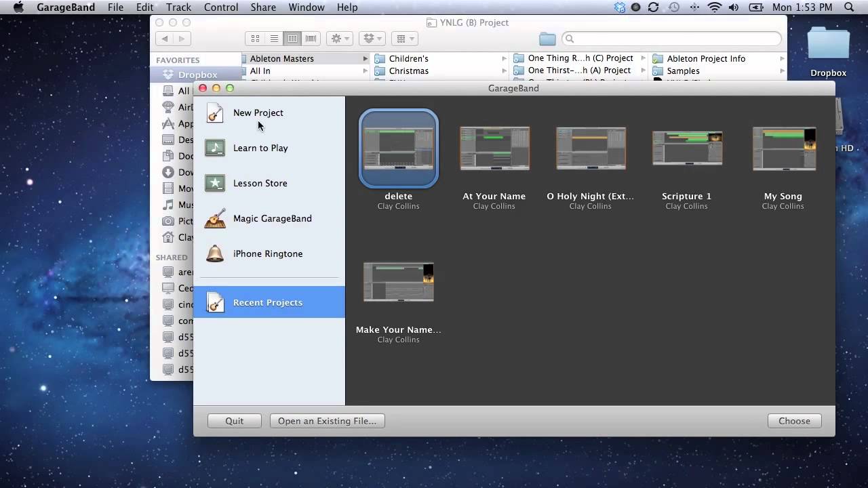Select the 'Make Your Name…' project thumbnail
Viewport: 868px width, 488px height.
pos(399,282)
